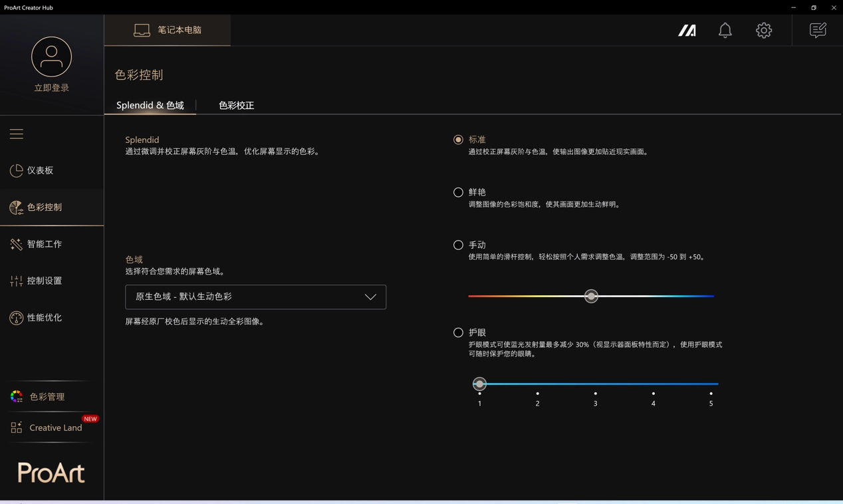Click the feedback note icon
Viewport: 843px width, 504px height.
click(817, 31)
